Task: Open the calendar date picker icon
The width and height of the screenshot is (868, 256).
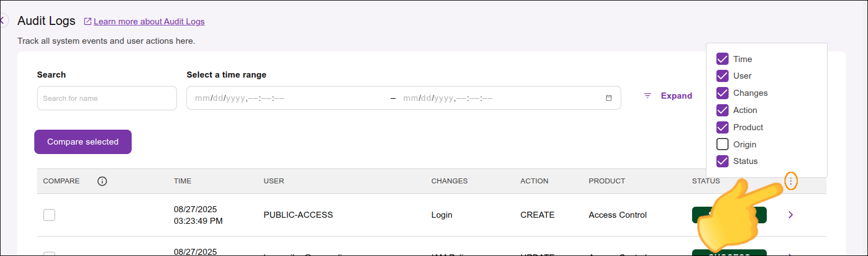Action: pos(609,98)
